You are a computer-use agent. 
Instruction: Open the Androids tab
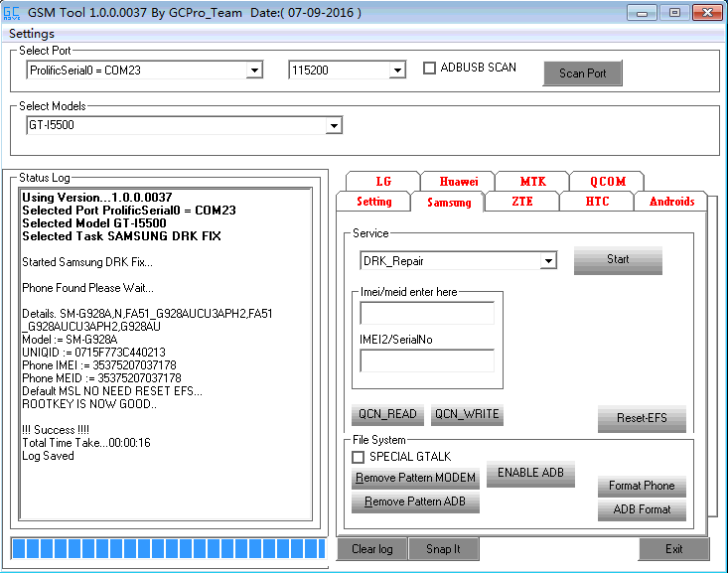671,202
